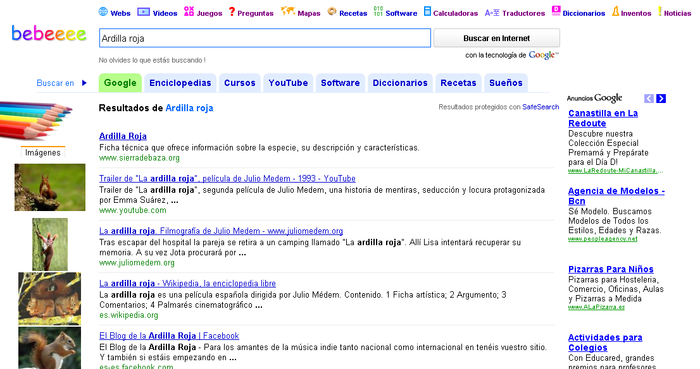Open the Webs top menu link
Viewport: 700px width, 369px height.
[x=120, y=13]
